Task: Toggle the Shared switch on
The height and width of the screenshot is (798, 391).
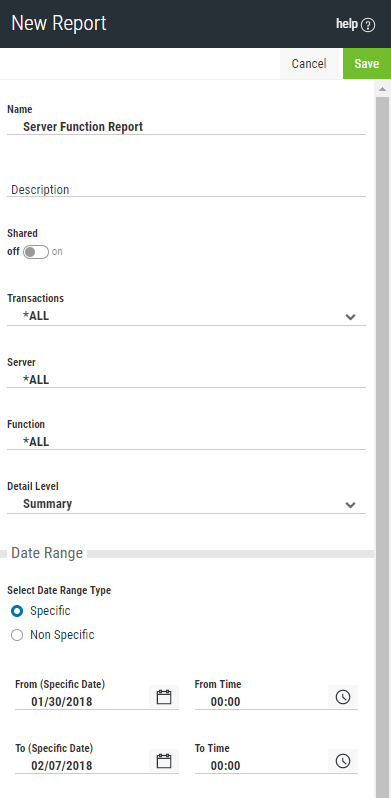Action: coord(36,252)
